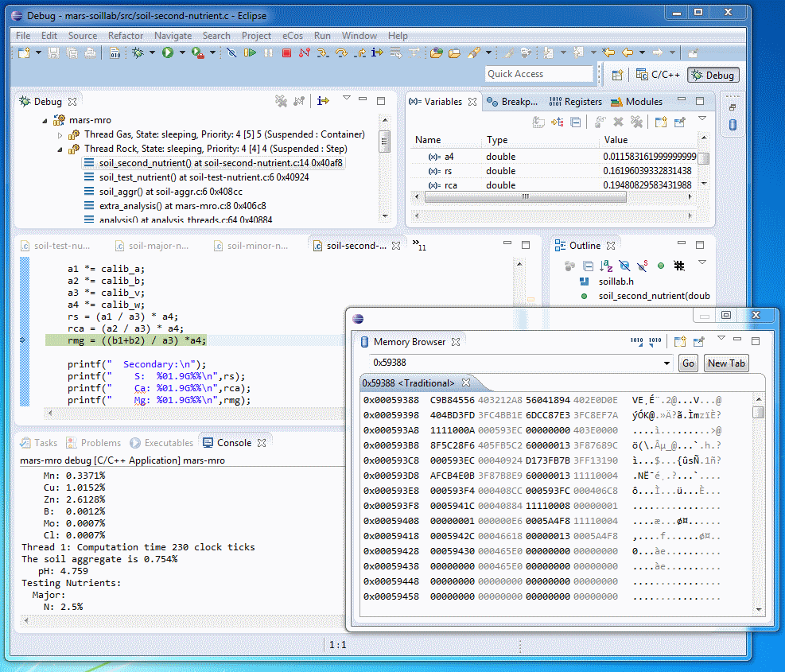Toggle the Step Return icon in toolbar
This screenshot has width=785, height=672.
[361, 53]
